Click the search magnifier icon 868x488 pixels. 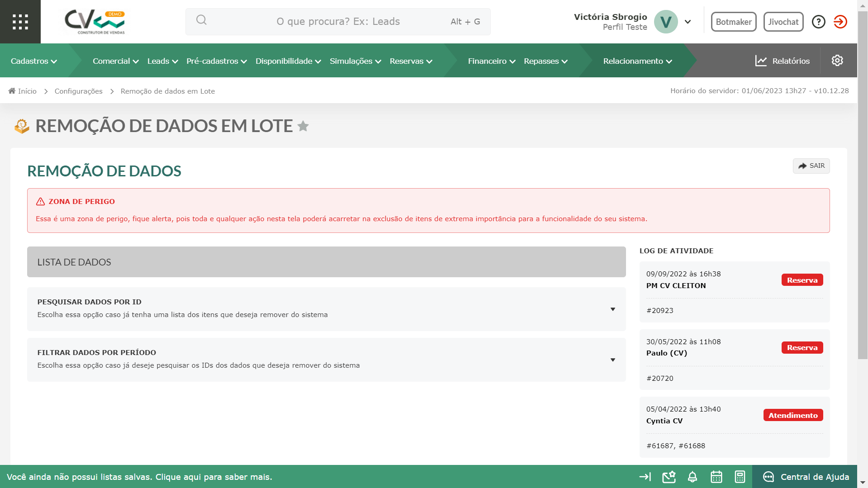point(201,20)
